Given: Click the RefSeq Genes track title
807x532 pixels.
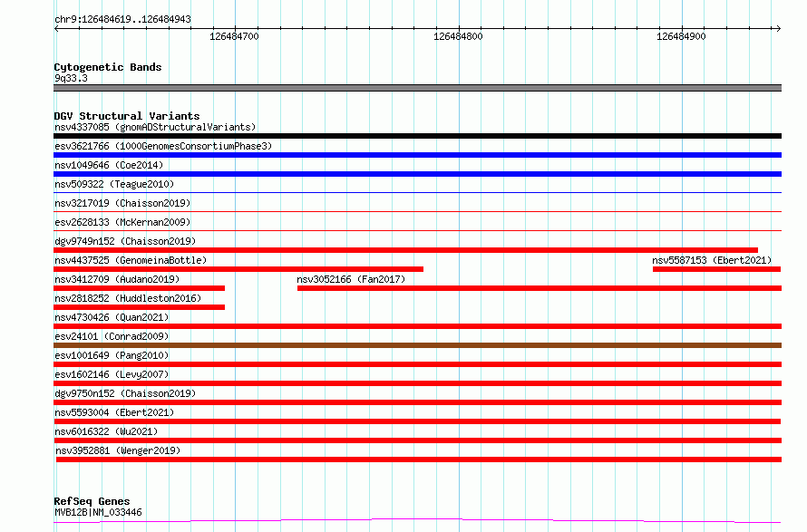Looking at the screenshot, I should [92, 501].
